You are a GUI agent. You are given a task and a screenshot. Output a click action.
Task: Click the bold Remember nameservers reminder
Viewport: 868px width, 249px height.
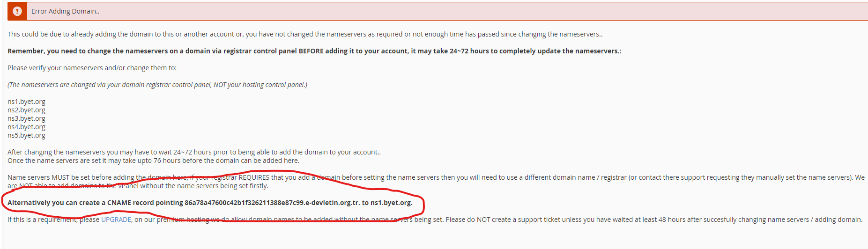click(314, 51)
